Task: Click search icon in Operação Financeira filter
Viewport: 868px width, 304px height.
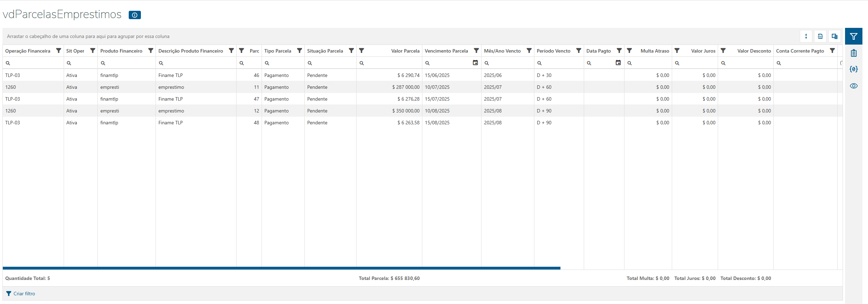Action: 8,63
